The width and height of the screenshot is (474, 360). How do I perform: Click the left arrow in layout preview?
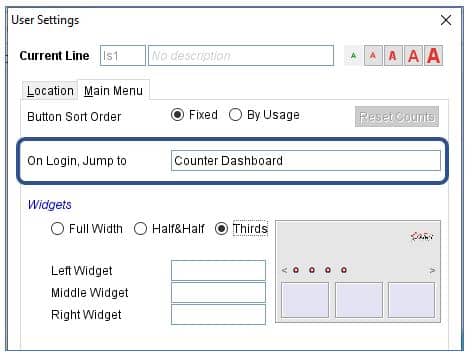point(284,270)
